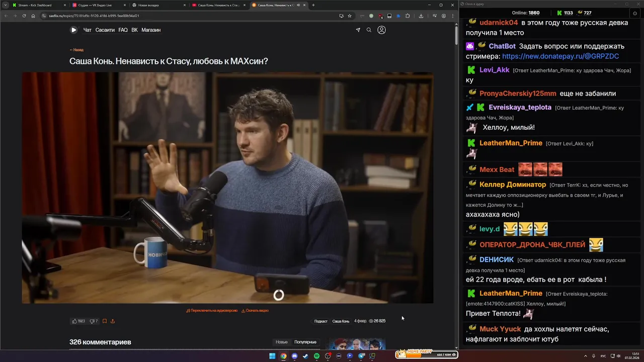The width and height of the screenshot is (644, 362).
Task: Click username udarnick04 in chat
Action: coord(499,23)
